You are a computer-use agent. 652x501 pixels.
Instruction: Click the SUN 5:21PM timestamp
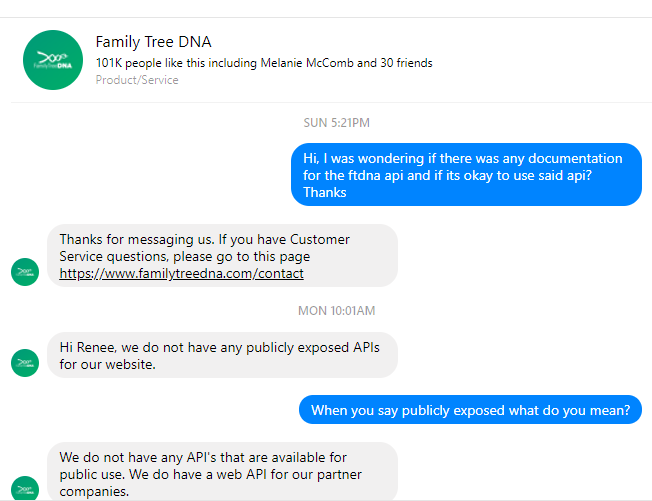pyautogui.click(x=336, y=123)
